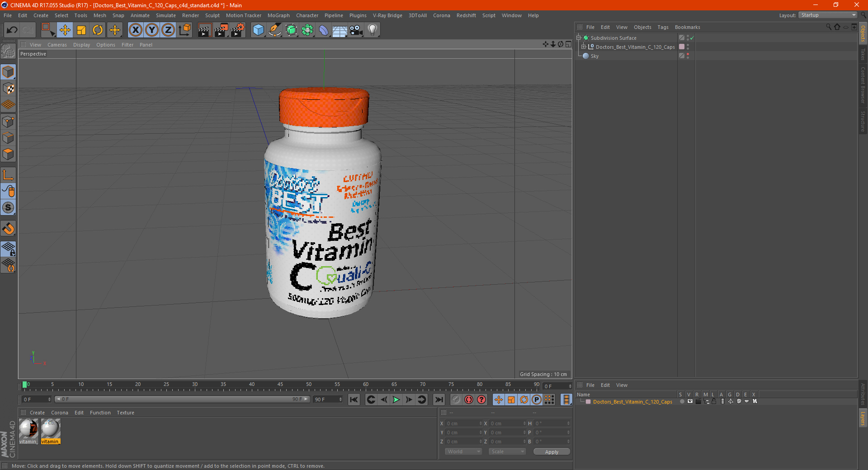Open the Simulate menu
868x470 pixels.
pos(166,15)
